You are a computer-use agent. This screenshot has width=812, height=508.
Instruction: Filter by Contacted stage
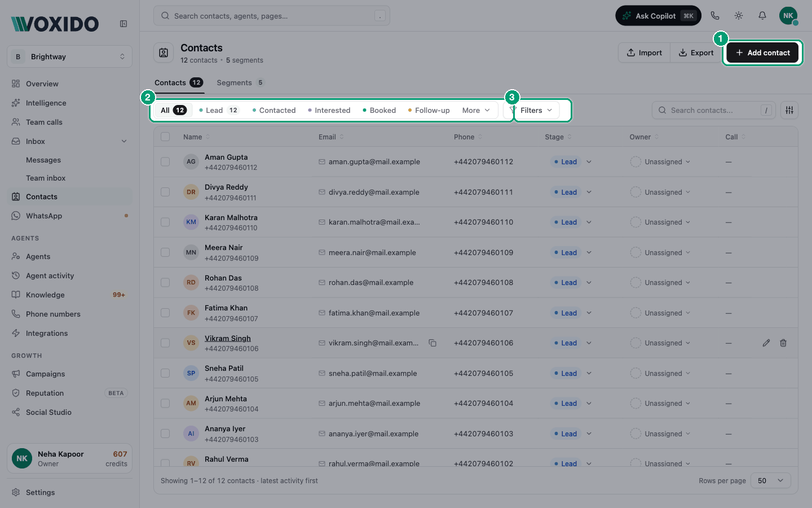[x=274, y=110]
